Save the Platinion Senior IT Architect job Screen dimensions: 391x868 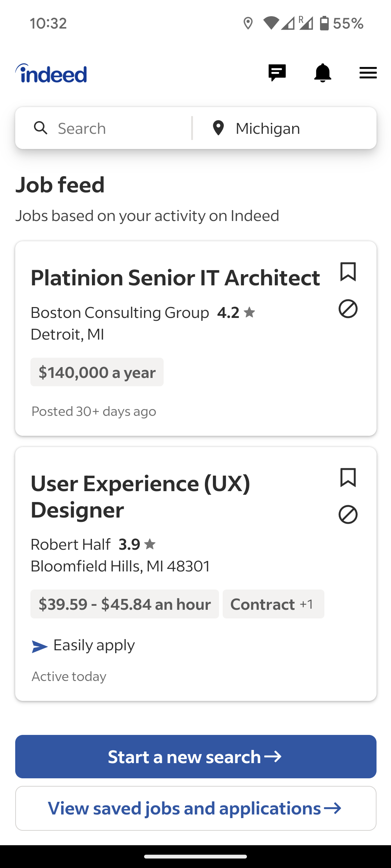click(x=348, y=272)
